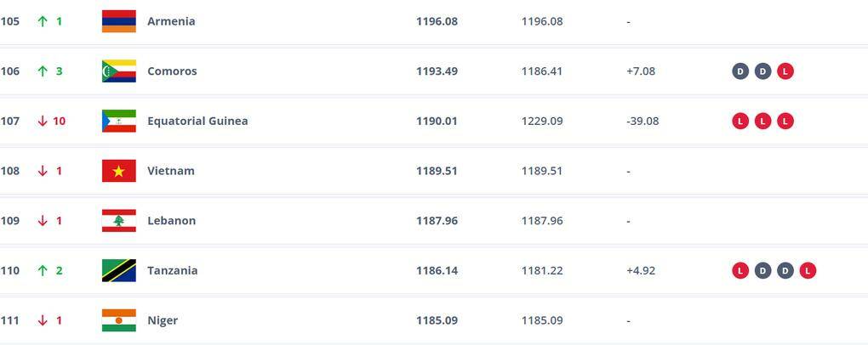Open the Armenia team link
868x345 pixels.
[x=171, y=21]
